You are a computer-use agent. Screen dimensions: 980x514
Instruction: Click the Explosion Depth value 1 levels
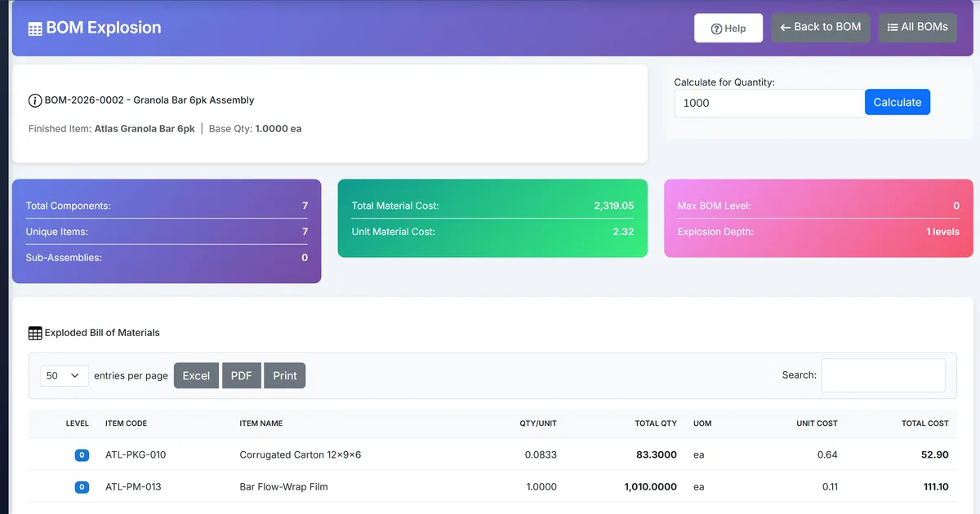click(x=942, y=232)
